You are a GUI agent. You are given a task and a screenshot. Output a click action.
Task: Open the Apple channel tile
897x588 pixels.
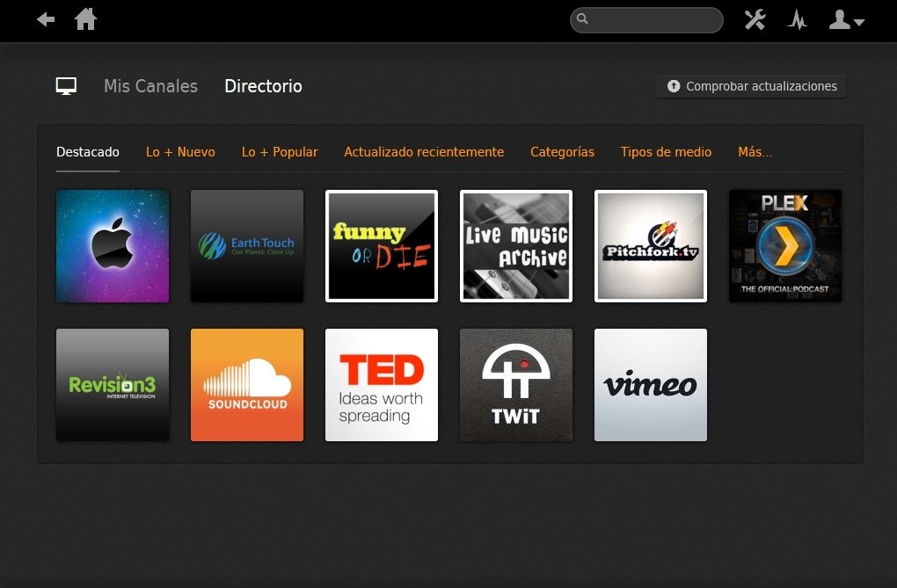pyautogui.click(x=113, y=246)
